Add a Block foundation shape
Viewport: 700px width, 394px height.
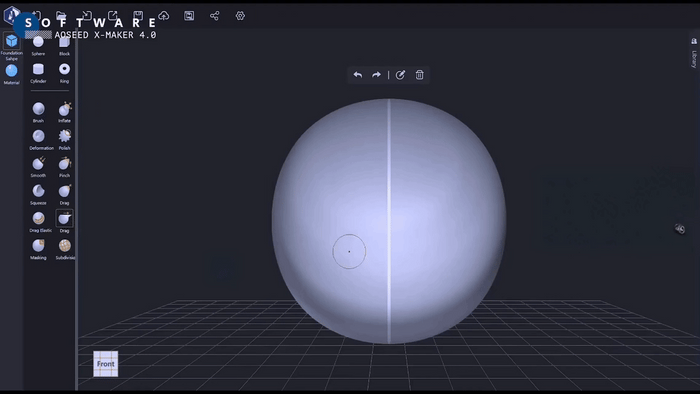pos(64,46)
